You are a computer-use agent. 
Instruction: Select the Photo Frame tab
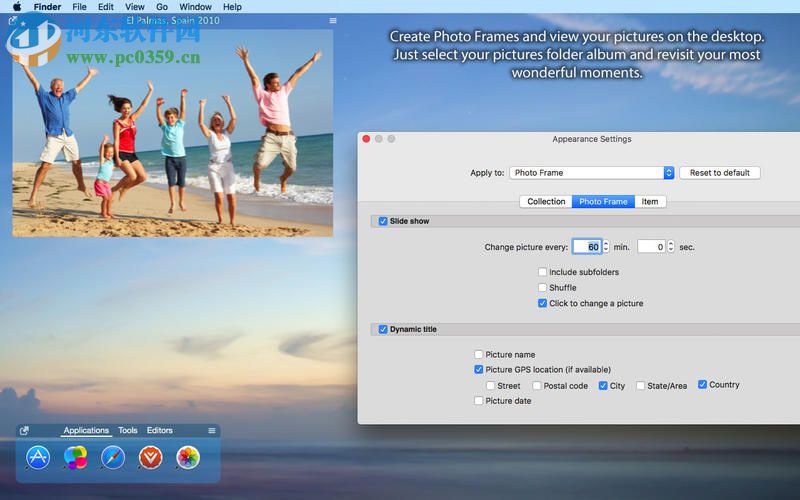[603, 202]
